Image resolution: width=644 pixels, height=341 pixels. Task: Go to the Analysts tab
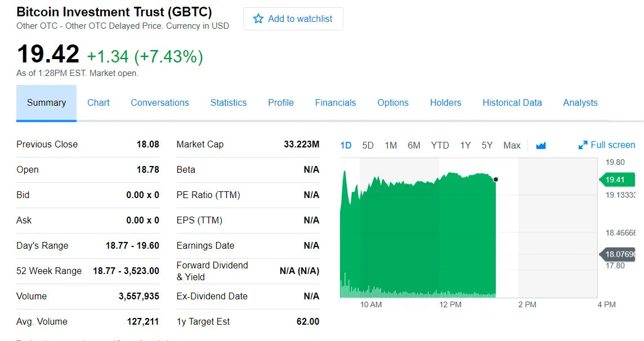(x=580, y=102)
